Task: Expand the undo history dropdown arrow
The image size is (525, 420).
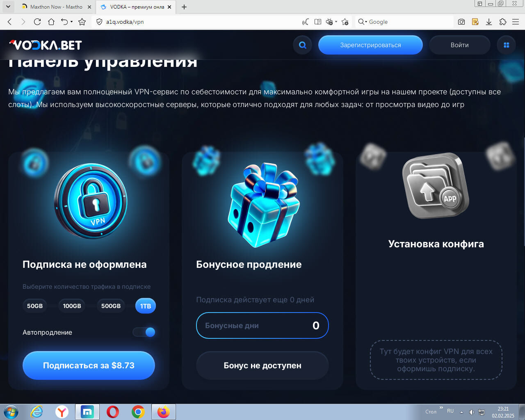Action: (71, 22)
